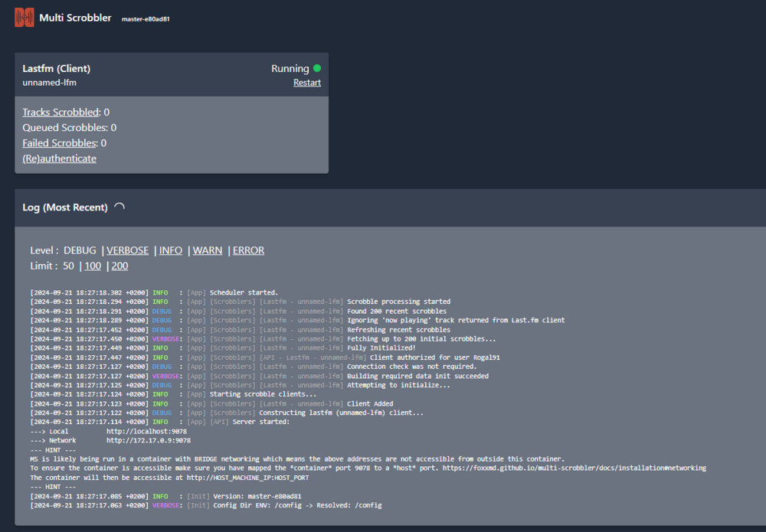This screenshot has width=766, height=532.
Task: Click the 'Client authorized for user Rogal91' line
Action: click(x=265, y=357)
